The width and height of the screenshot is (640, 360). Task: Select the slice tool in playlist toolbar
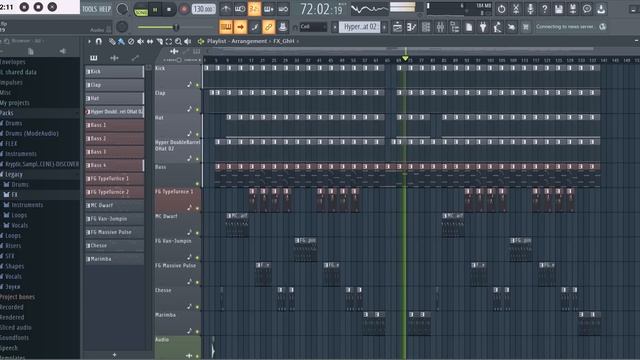pyautogui.click(x=160, y=41)
